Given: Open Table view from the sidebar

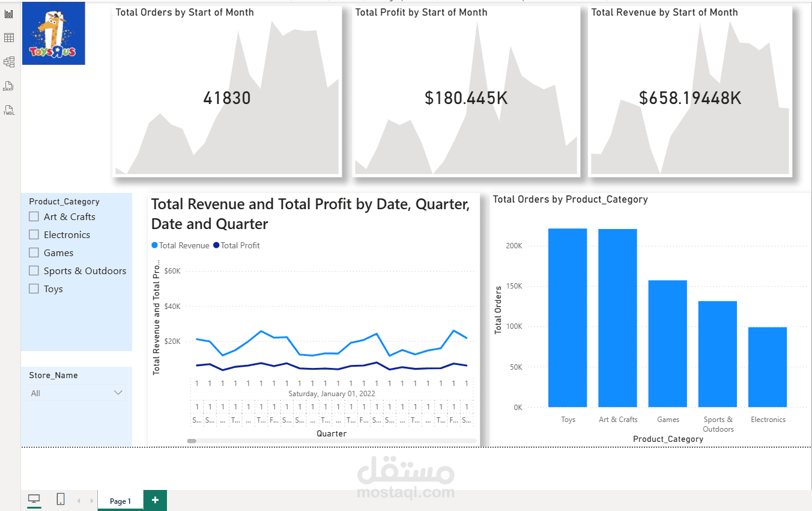Looking at the screenshot, I should pyautogui.click(x=9, y=38).
